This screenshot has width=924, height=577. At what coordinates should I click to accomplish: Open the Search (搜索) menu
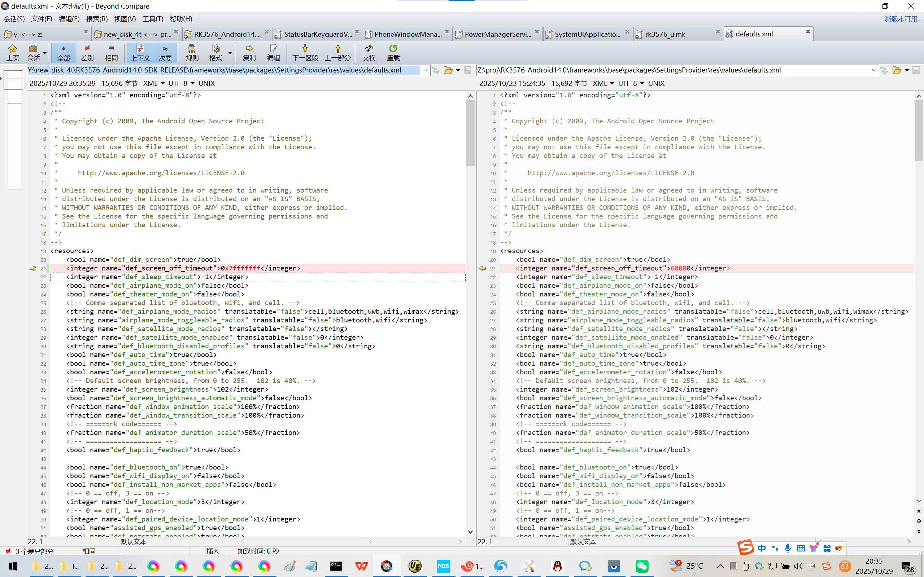point(97,19)
